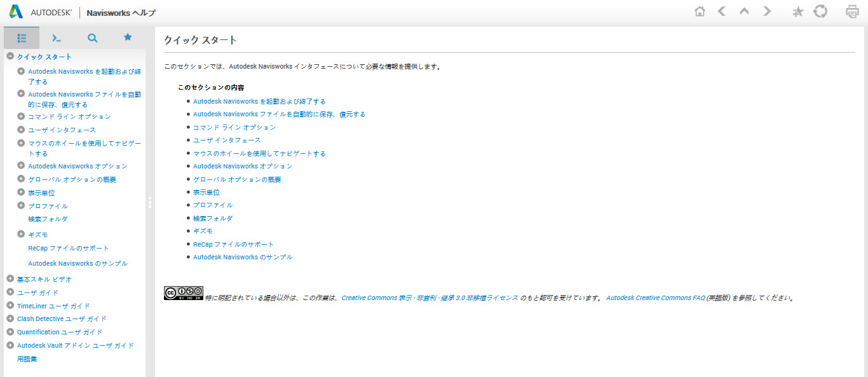Image resolution: width=868 pixels, height=377 pixels.
Task: Click the circular sync icon in header
Action: (x=820, y=11)
